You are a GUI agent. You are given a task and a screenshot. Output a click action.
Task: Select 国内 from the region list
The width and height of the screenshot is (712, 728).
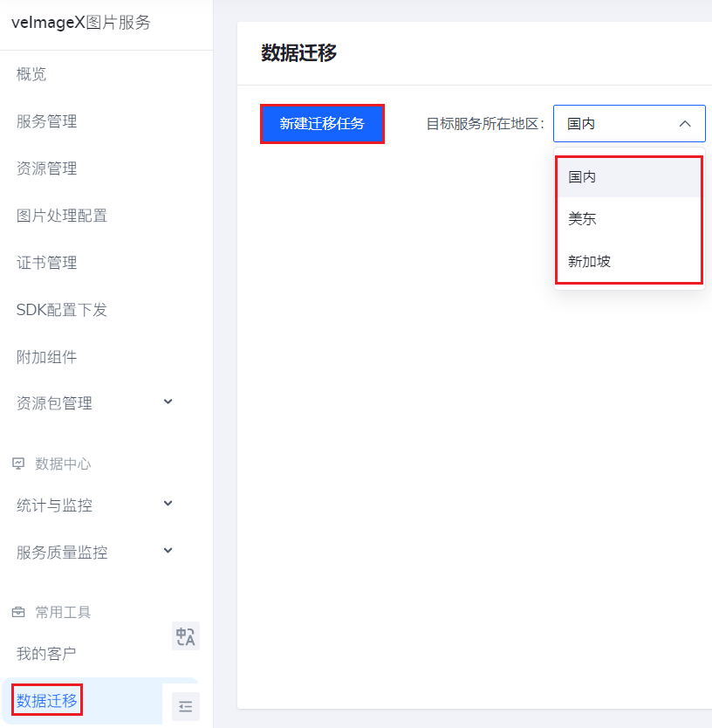582,177
